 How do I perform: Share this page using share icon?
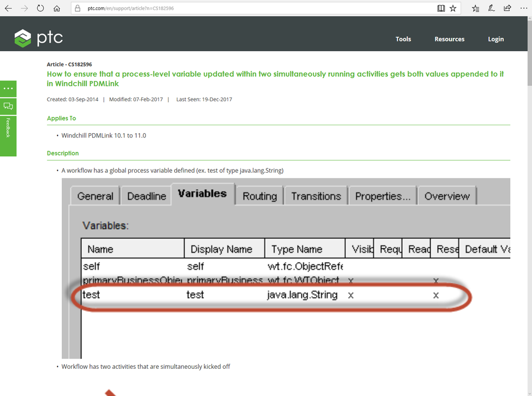tap(507, 8)
